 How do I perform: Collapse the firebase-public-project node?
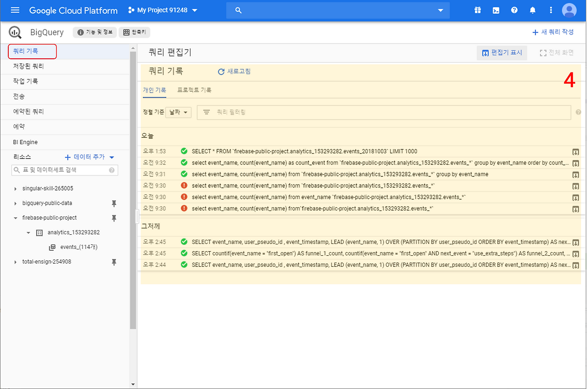tap(15, 218)
